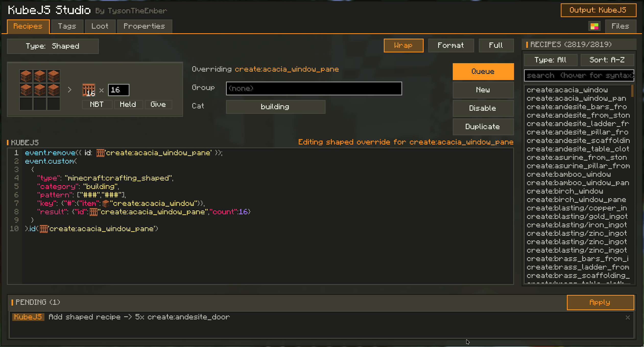Click the top-right crafting grid slot
Viewport: 644px width, 347px height.
pos(54,76)
